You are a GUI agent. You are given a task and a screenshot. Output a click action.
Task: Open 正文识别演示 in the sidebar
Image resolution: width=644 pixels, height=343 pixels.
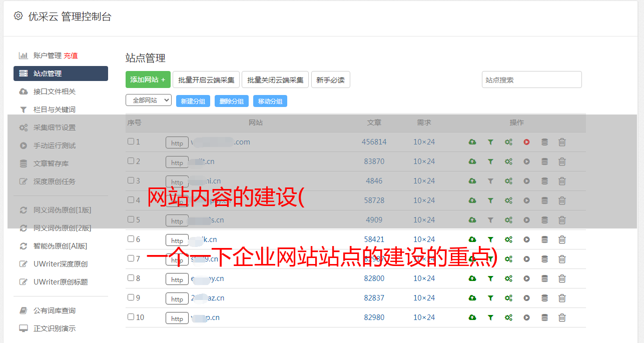tap(55, 328)
